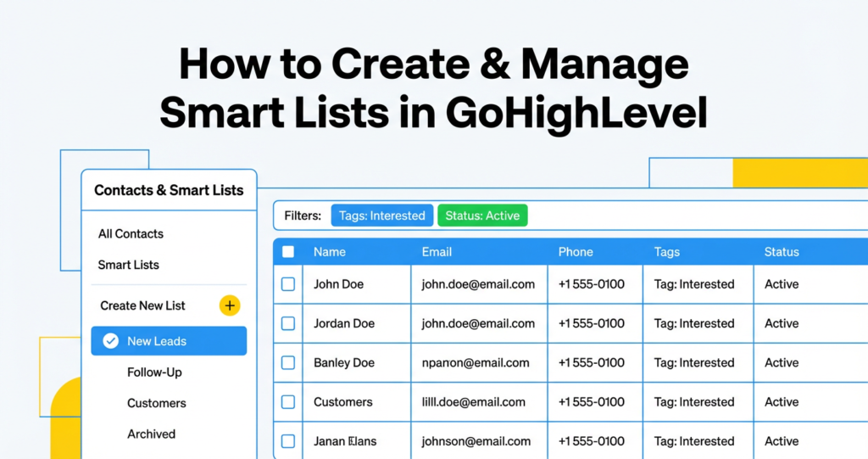868x459 pixels.
Task: Click John Doe's email john.doe@email.com
Action: 478,284
